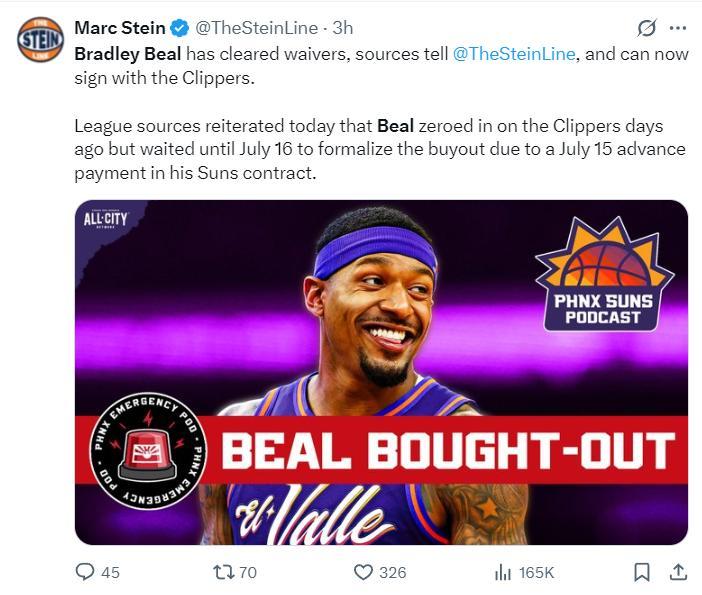Click the 70 reposts count
Viewport: 702px width, 595px height.
248,572
